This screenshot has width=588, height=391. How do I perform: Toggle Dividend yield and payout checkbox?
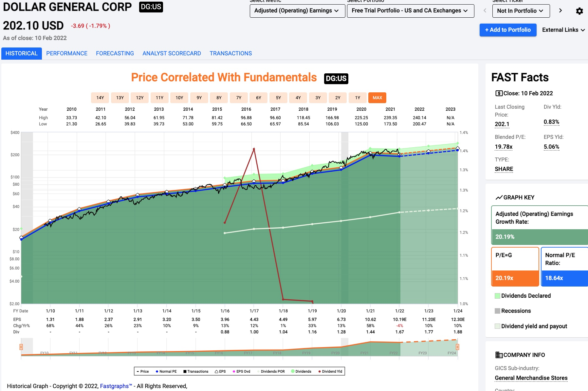[x=497, y=326]
